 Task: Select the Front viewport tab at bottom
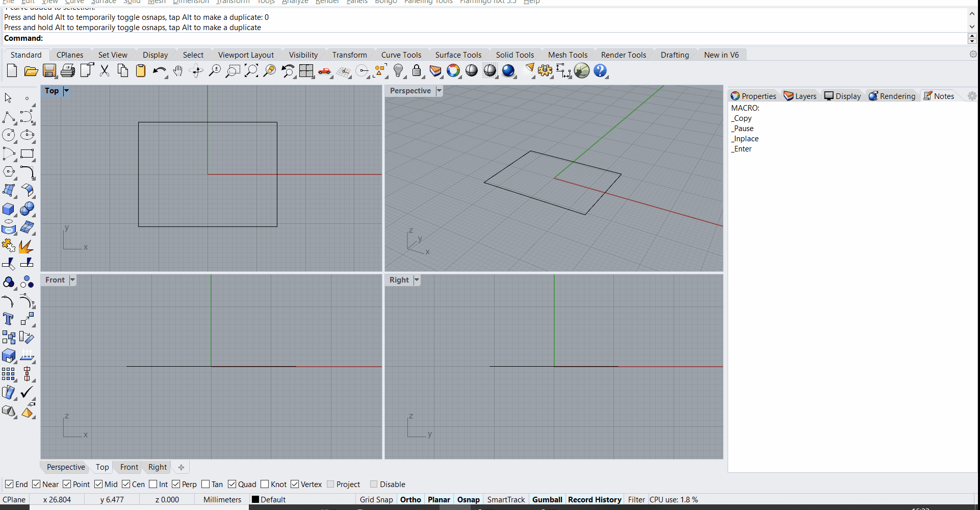coord(129,467)
